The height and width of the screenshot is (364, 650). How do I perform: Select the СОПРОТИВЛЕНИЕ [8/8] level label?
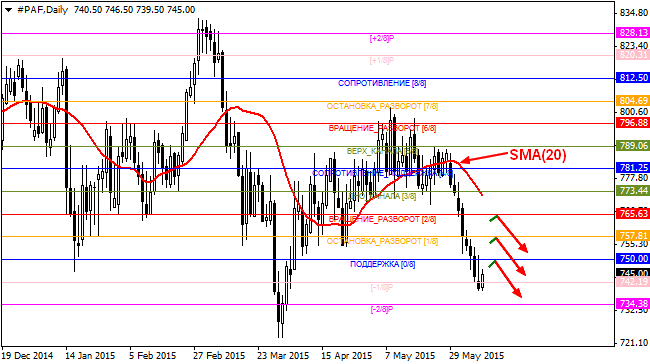[x=382, y=83]
